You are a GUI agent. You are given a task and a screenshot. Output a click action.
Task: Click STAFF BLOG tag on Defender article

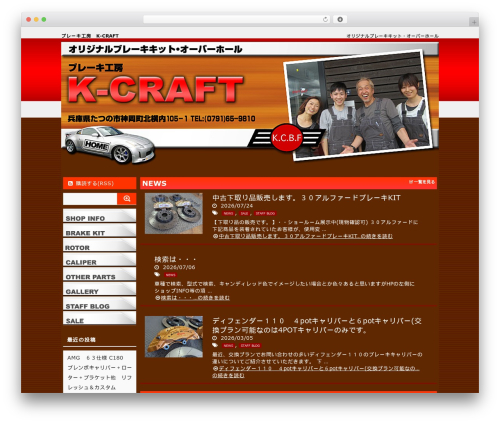(250, 346)
